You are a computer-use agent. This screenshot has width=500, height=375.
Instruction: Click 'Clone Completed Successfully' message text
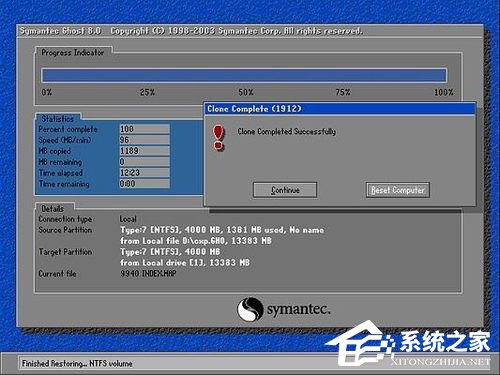pyautogui.click(x=286, y=131)
